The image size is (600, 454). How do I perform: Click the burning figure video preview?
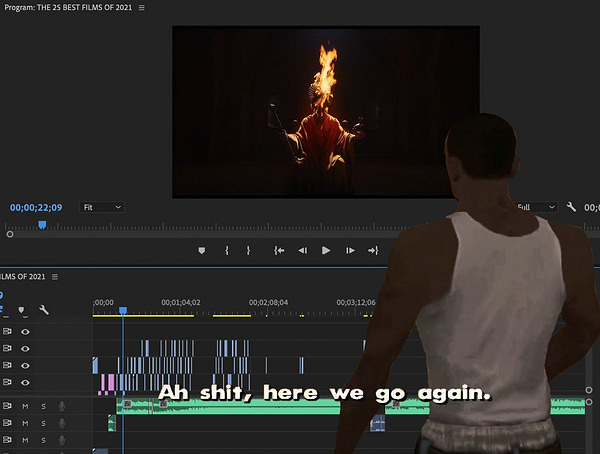[326, 112]
